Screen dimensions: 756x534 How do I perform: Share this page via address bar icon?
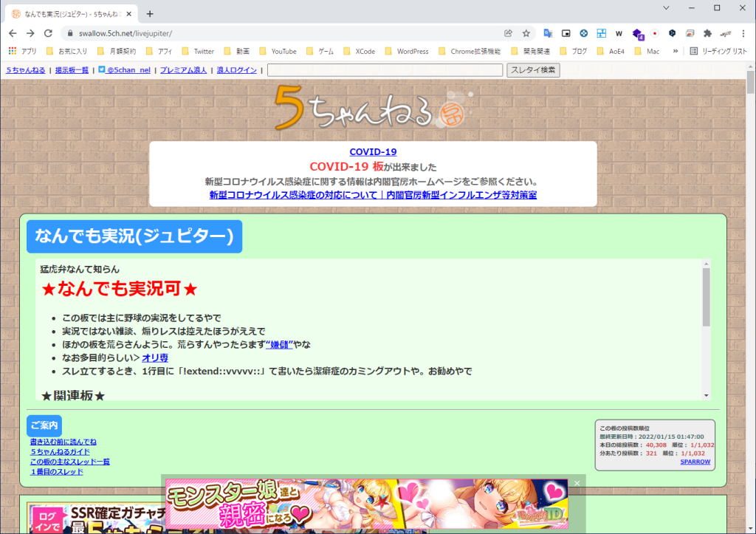[x=508, y=33]
